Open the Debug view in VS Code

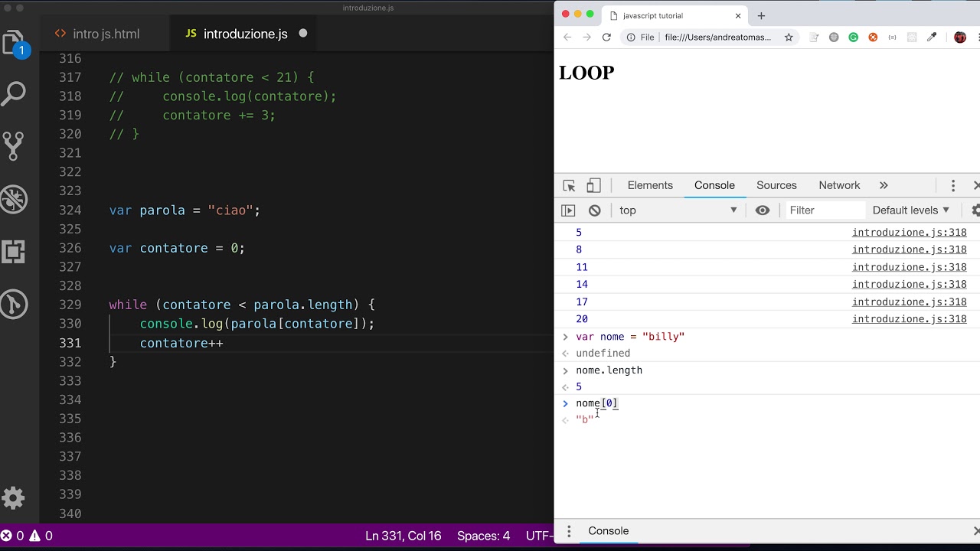click(x=14, y=199)
